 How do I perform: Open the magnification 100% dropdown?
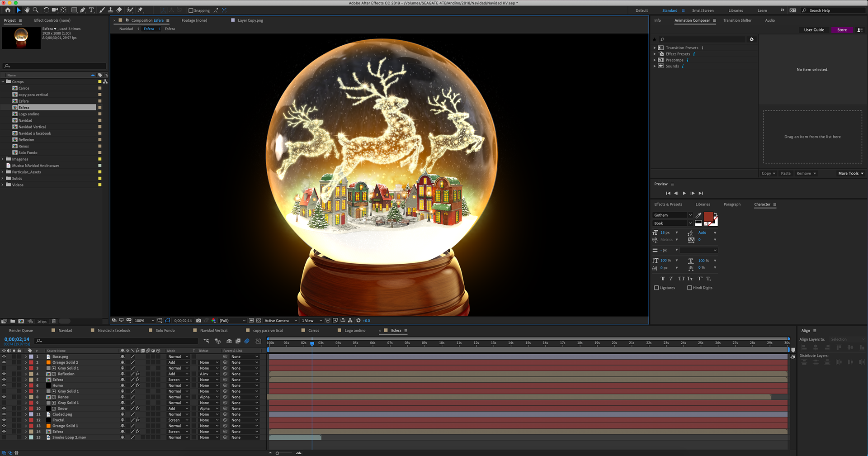tap(144, 320)
